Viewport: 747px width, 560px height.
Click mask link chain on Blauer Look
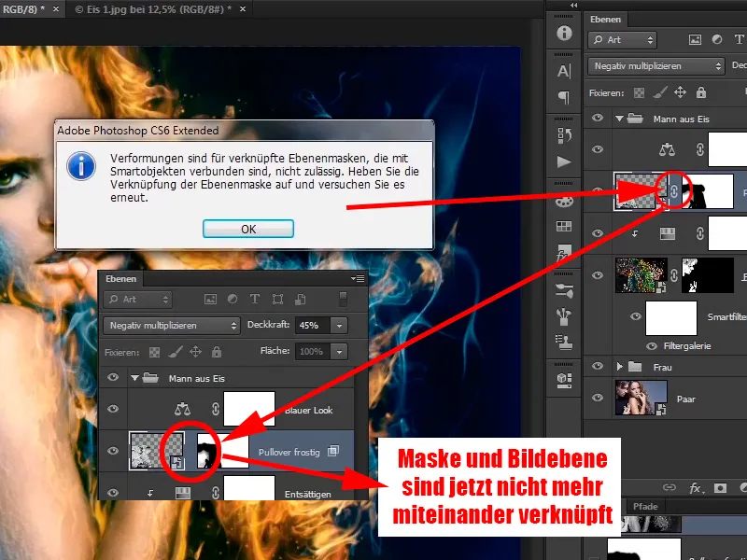215,409
